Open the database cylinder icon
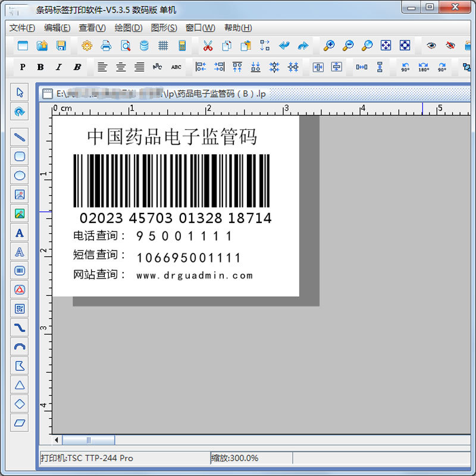Screen dimensions: 476x476 144,46
